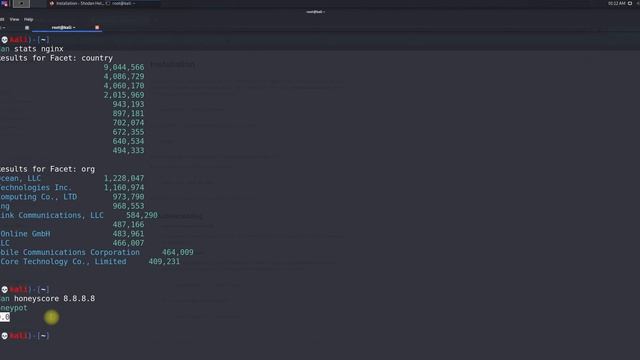640x360 pixels.
Task: Click the value 466,007
Action: pos(128,243)
